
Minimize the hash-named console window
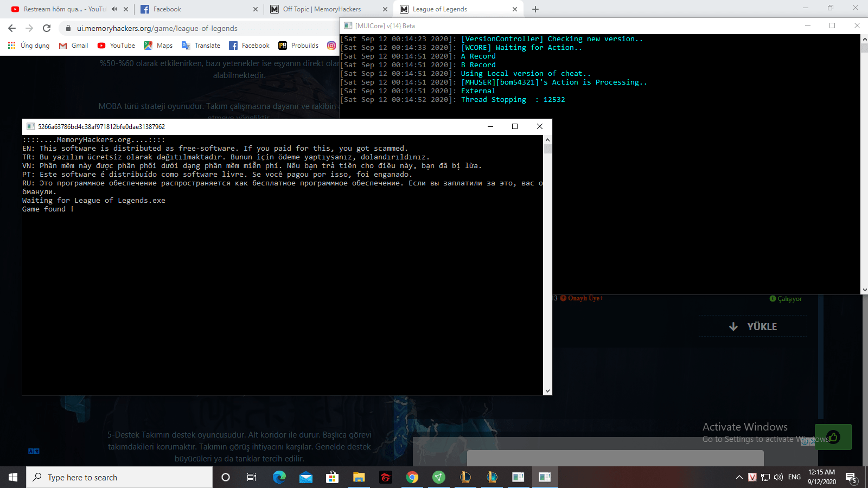point(490,126)
